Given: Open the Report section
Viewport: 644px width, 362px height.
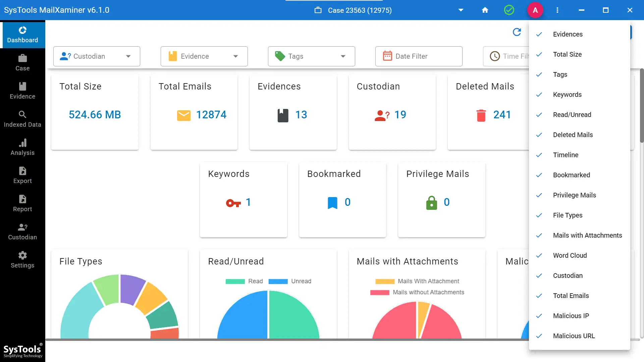Looking at the screenshot, I should pos(22,204).
